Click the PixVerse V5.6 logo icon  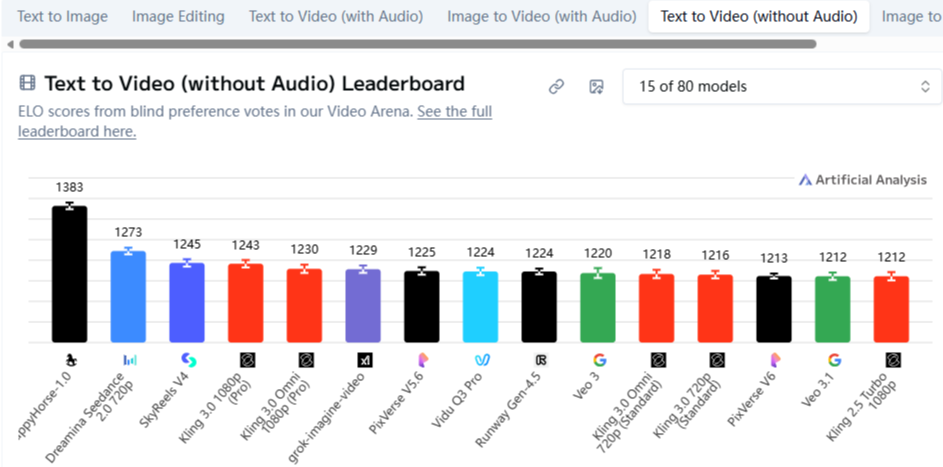(422, 359)
